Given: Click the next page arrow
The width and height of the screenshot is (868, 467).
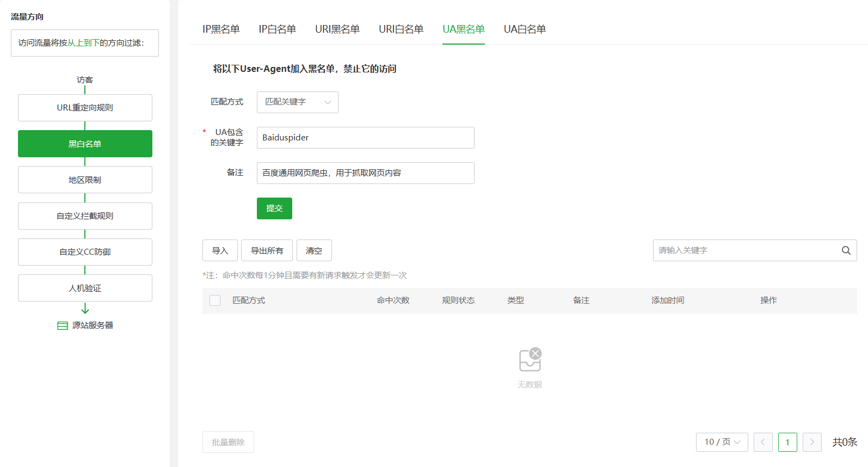Looking at the screenshot, I should 812,442.
